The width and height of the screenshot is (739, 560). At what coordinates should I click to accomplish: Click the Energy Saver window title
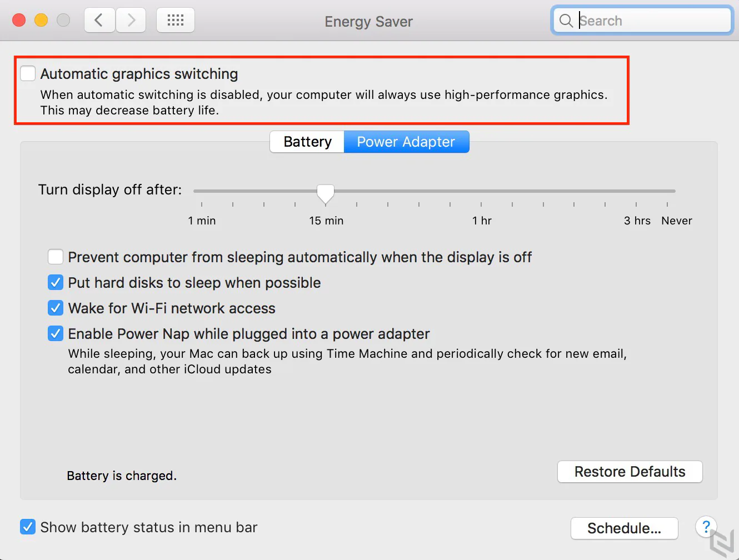pyautogui.click(x=369, y=22)
